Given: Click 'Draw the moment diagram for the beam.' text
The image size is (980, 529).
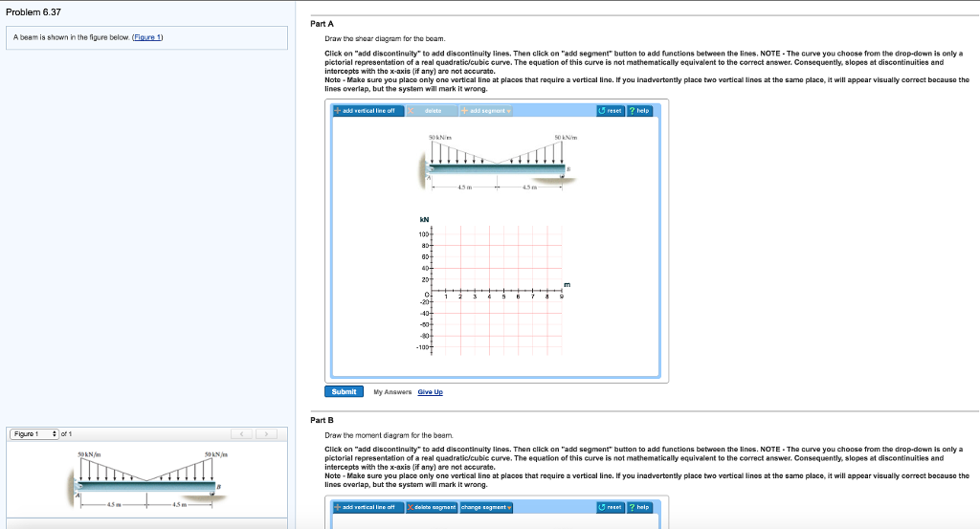Looking at the screenshot, I should tap(389, 435).
